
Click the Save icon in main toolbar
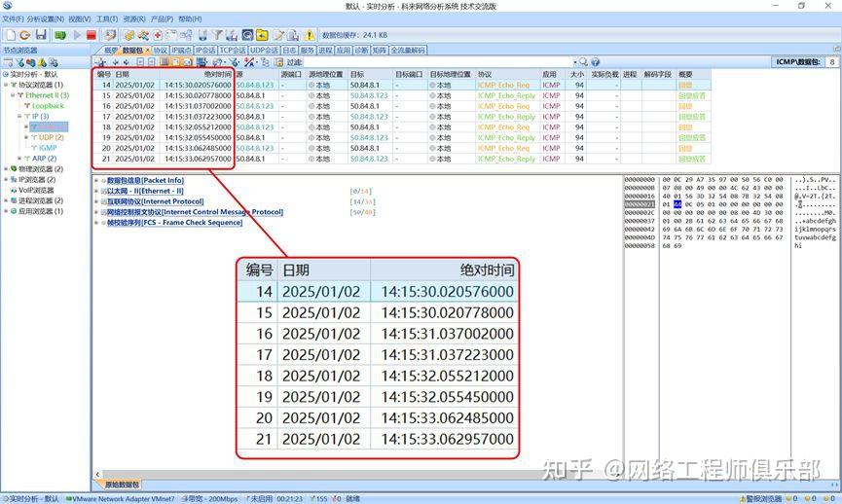(x=43, y=35)
